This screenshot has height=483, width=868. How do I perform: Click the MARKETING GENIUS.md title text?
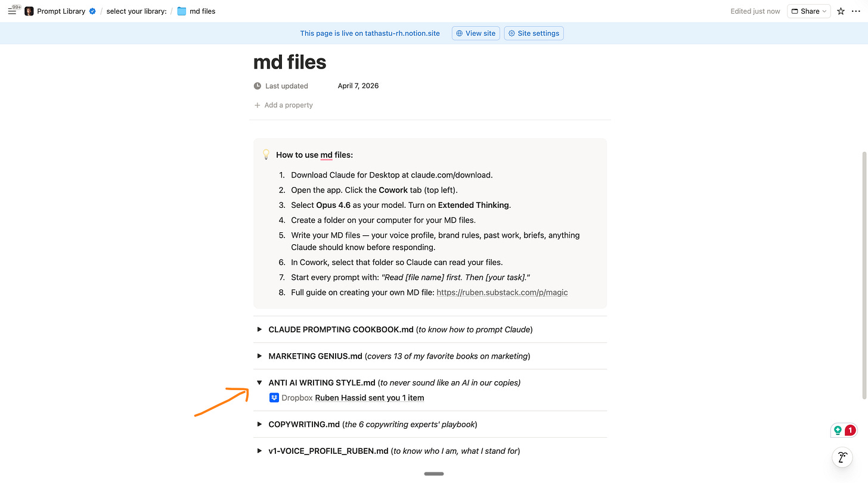315,356
